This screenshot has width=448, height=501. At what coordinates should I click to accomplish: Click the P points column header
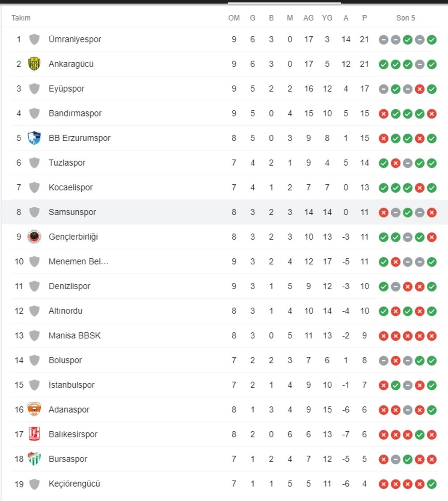pyautogui.click(x=364, y=18)
